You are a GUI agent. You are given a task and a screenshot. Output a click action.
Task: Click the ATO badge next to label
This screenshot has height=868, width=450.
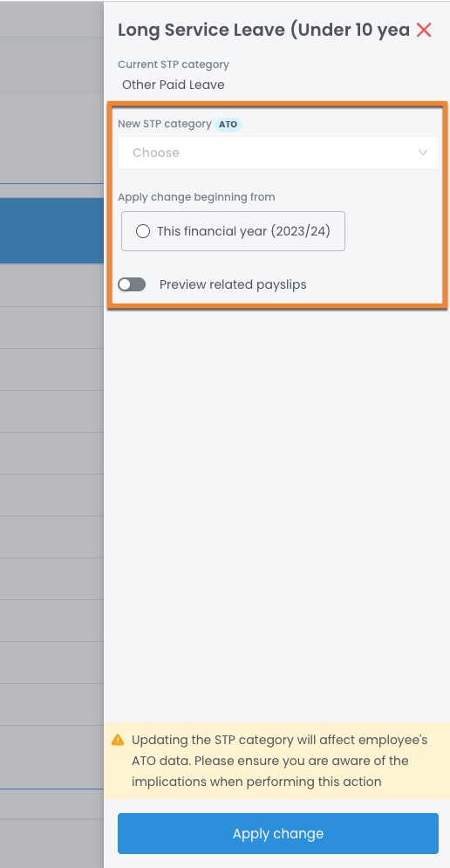click(x=228, y=125)
